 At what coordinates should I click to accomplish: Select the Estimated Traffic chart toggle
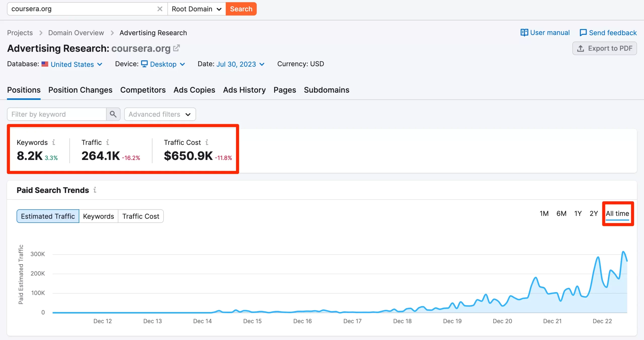tap(48, 216)
